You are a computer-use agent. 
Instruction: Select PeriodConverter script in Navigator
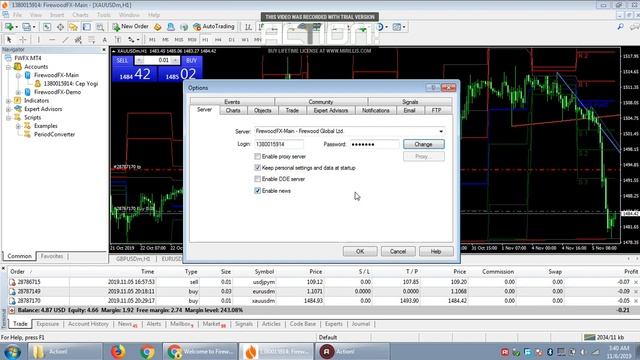[x=54, y=135]
